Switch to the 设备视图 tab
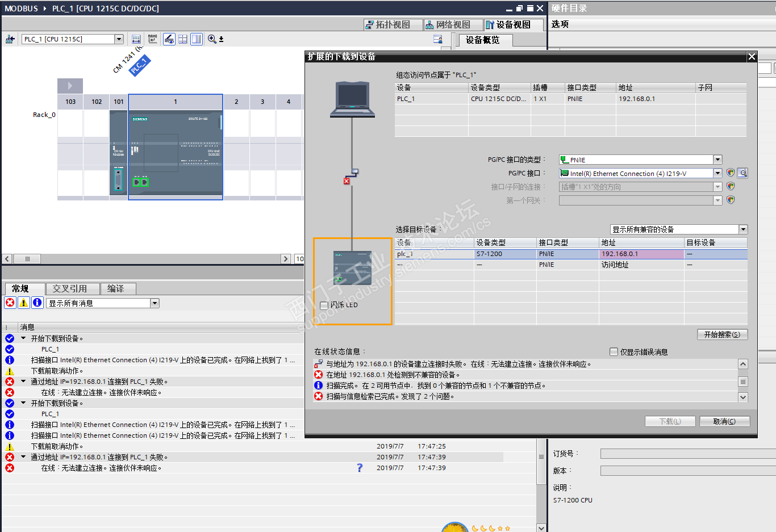The width and height of the screenshot is (776, 532). click(515, 24)
